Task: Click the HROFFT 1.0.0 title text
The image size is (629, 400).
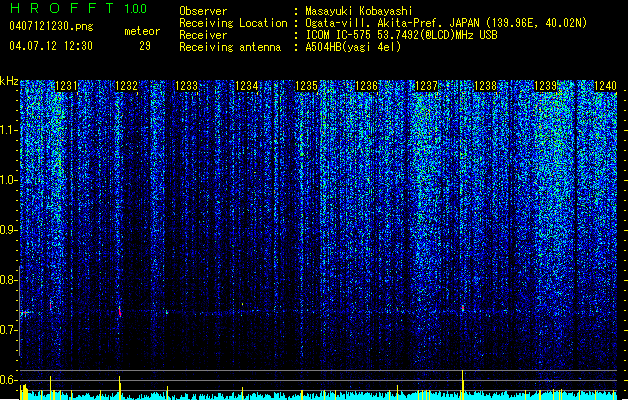Action: pyautogui.click(x=78, y=8)
